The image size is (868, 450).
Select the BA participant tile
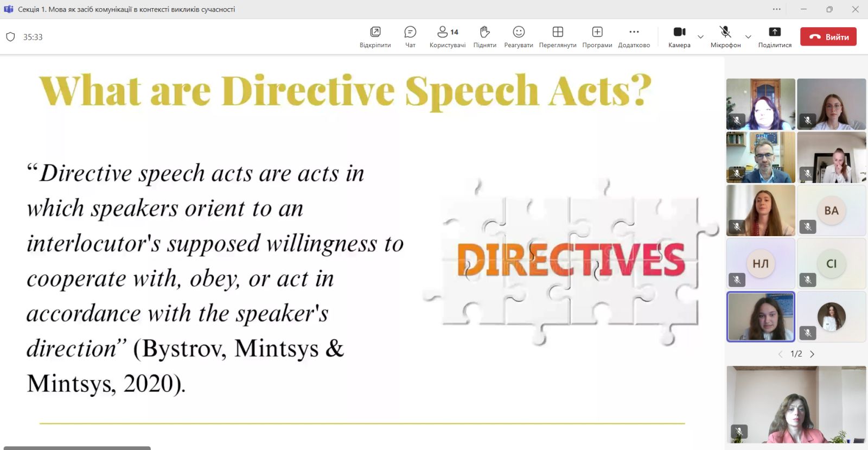[x=831, y=211]
